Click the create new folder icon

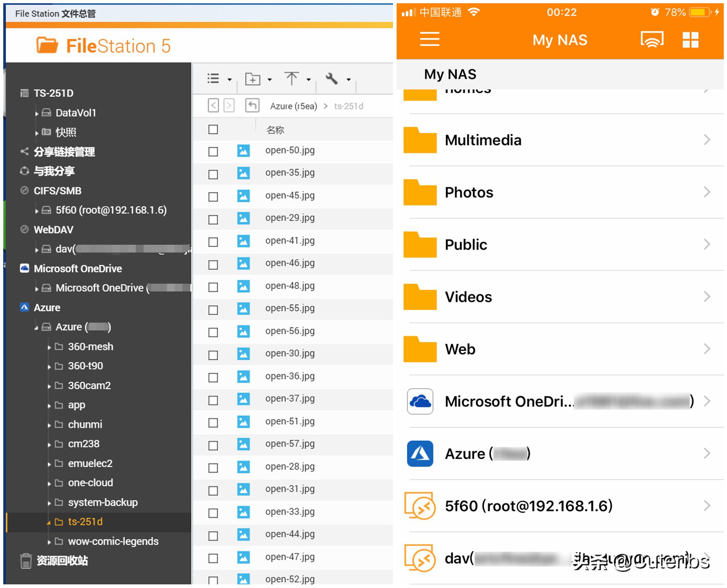(x=252, y=78)
